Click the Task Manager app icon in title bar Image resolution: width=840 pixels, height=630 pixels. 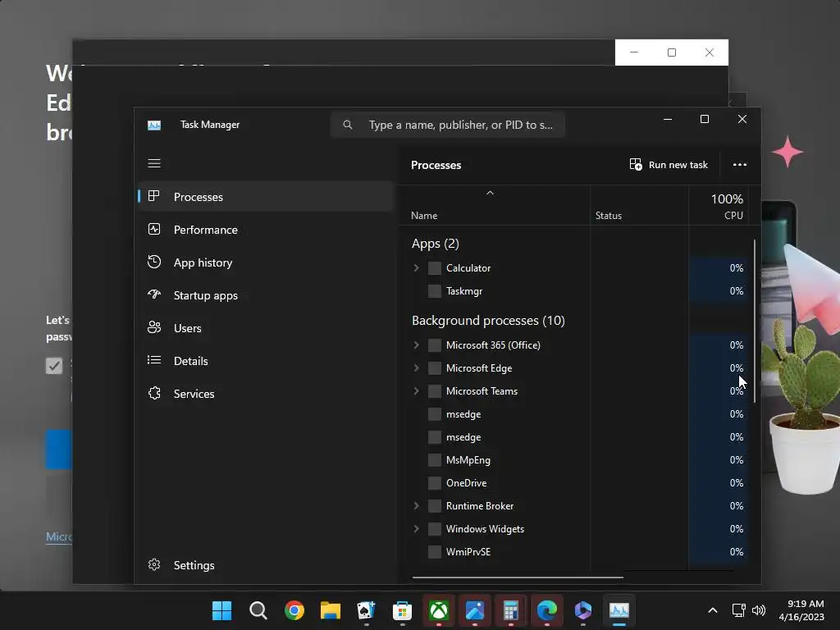point(154,125)
